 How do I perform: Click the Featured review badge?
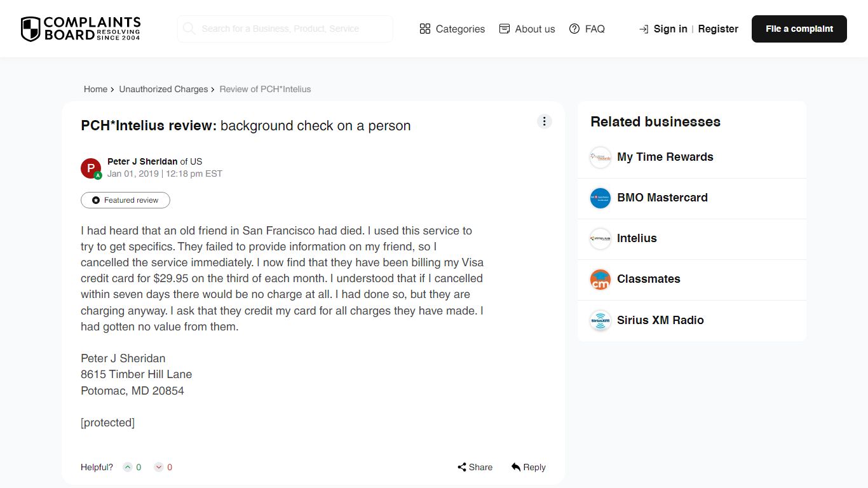coord(125,200)
